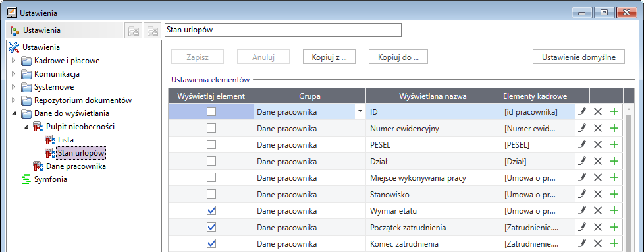Screen dimensions: 644x252
Task: Select the Lista tree item
Action: pyautogui.click(x=66, y=140)
